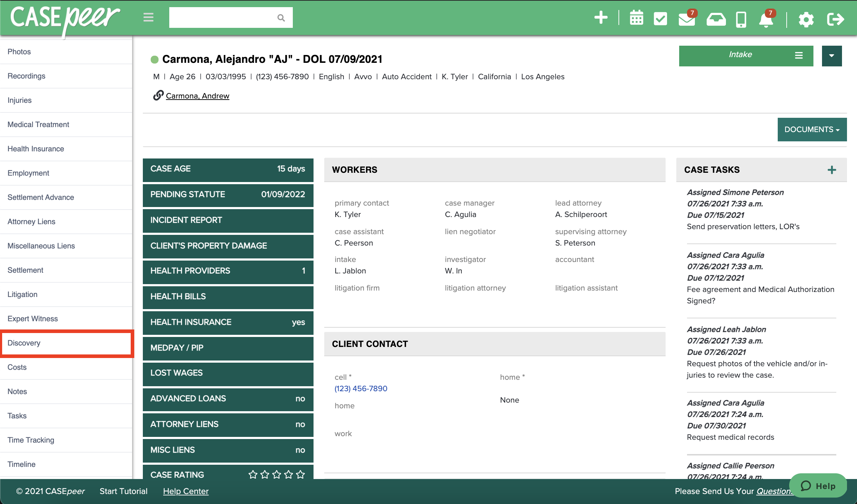Select Medical Treatment from the sidebar
857x504 pixels.
pos(38,124)
